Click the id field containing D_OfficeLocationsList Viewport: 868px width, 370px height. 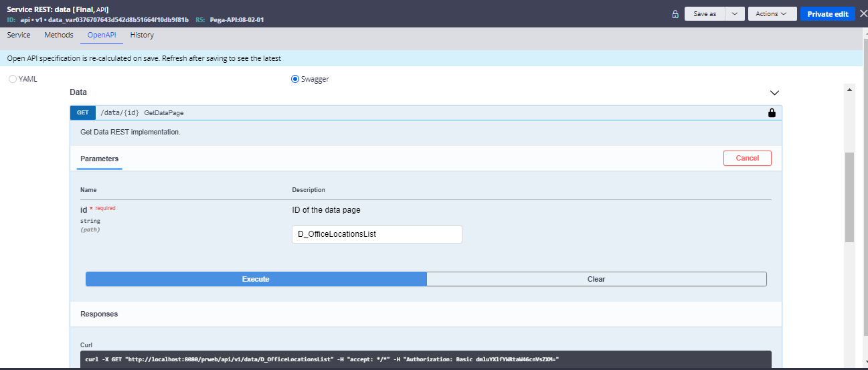pyautogui.click(x=377, y=234)
